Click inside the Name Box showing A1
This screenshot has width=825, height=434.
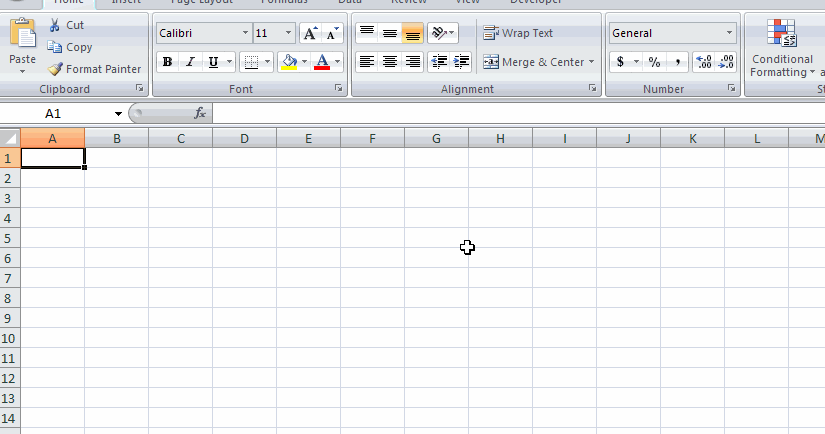click(x=55, y=114)
